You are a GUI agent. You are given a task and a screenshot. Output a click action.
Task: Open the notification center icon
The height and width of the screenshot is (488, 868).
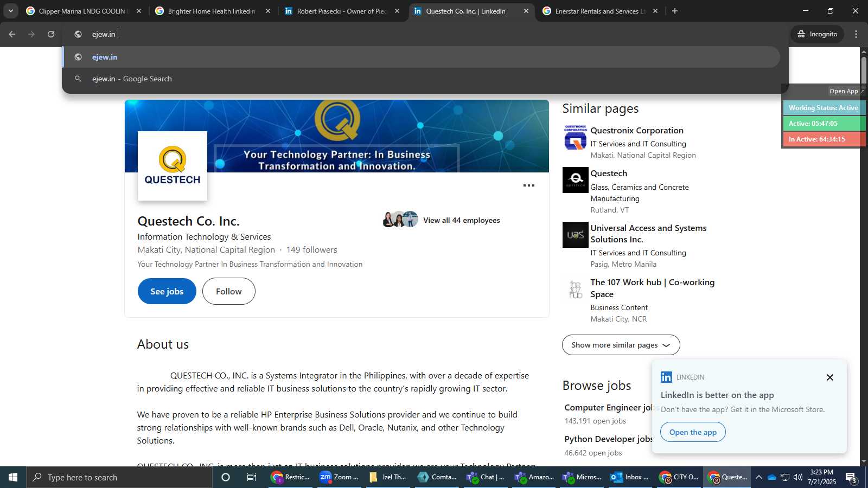tap(851, 478)
